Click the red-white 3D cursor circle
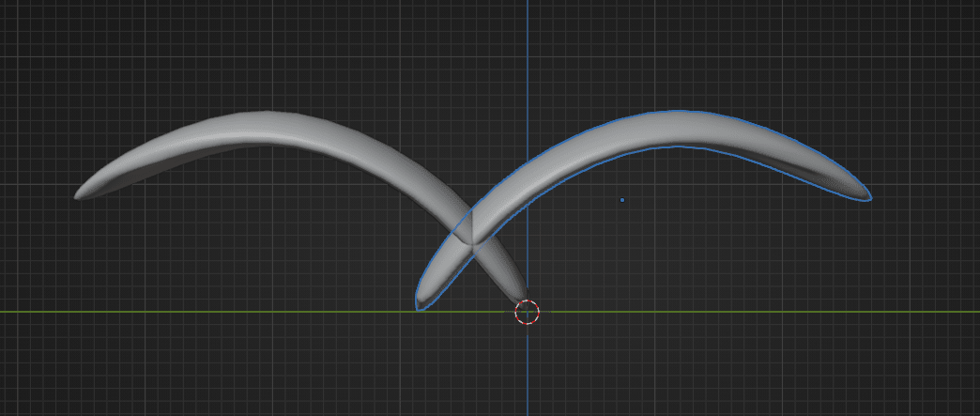The height and width of the screenshot is (416, 980). pos(528,313)
